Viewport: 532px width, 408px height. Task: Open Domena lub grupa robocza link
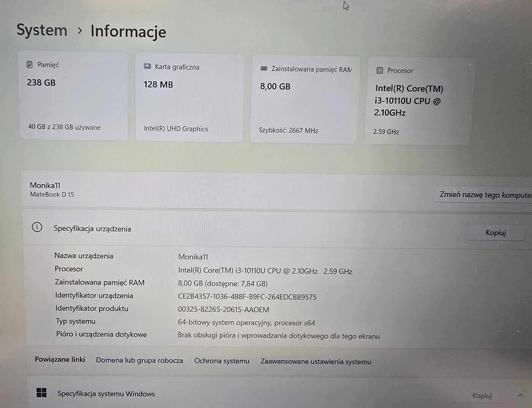(139, 360)
